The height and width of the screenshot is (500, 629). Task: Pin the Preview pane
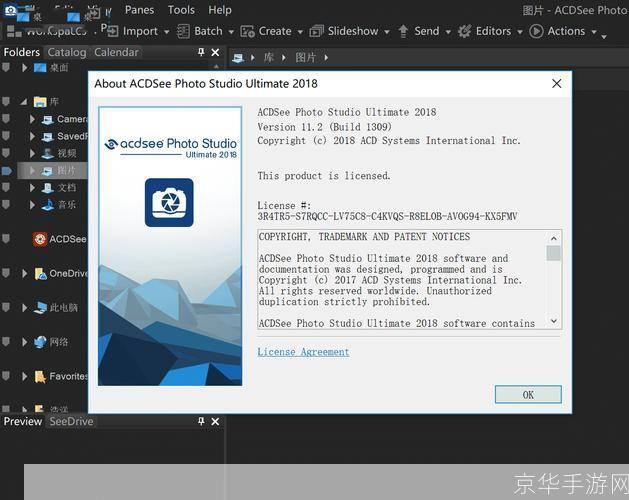pos(201,421)
